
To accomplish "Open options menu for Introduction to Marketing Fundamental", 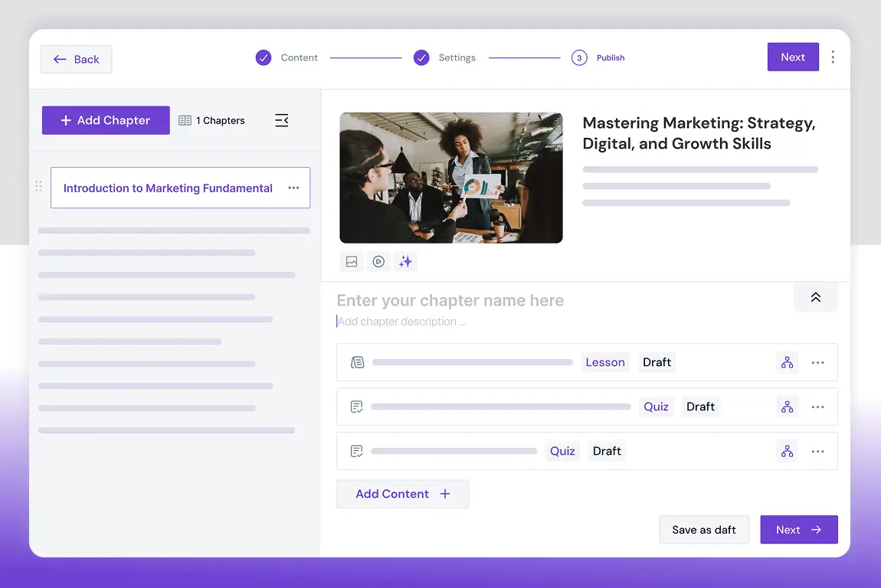I will pos(293,188).
